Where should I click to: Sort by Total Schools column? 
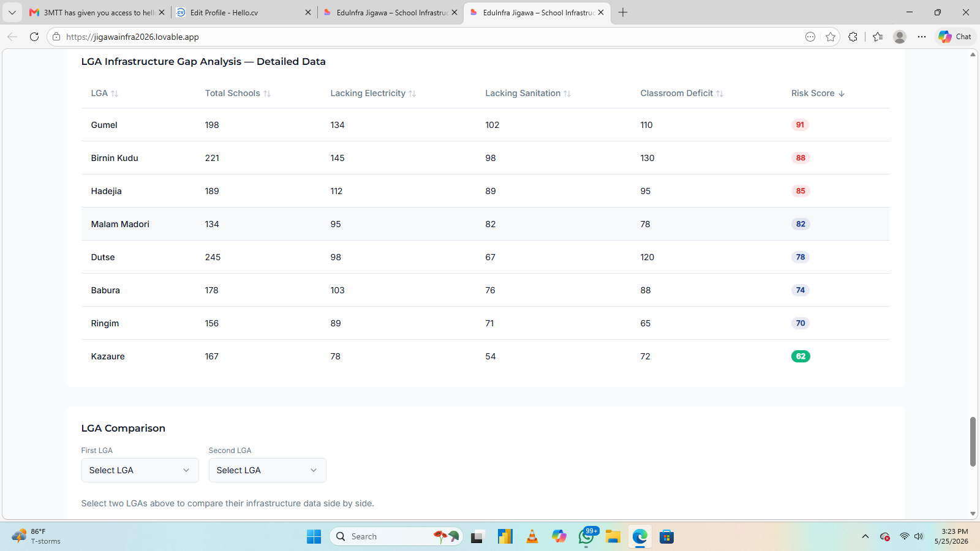pos(238,93)
